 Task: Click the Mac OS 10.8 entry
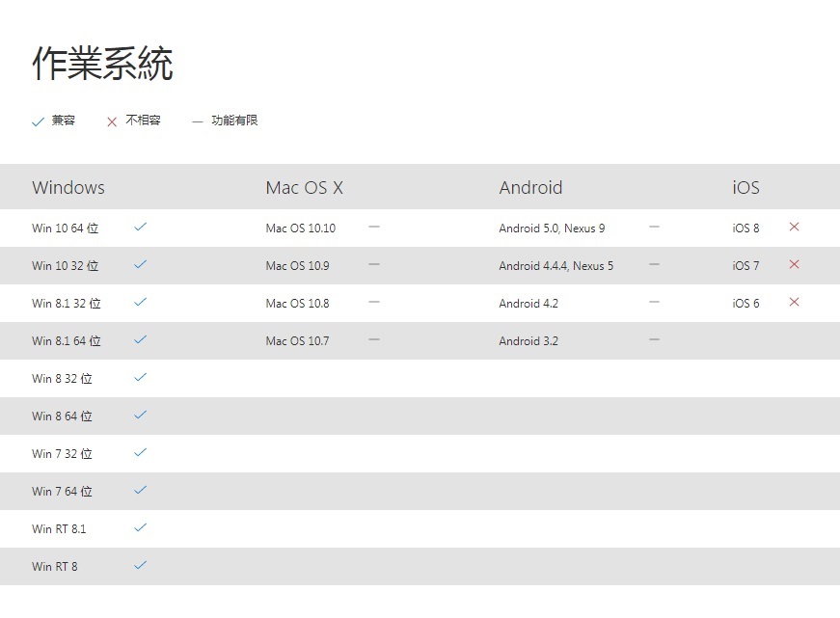pos(297,303)
